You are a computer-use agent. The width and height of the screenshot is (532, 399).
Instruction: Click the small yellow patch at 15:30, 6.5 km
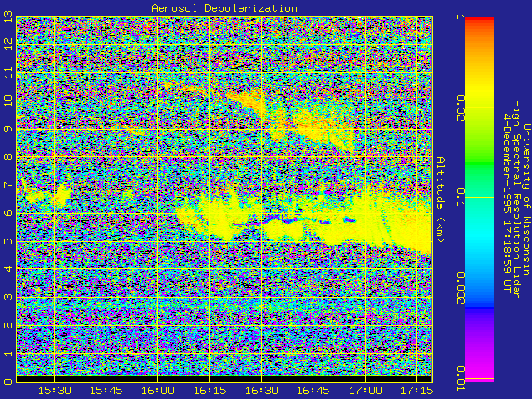coord(63,195)
